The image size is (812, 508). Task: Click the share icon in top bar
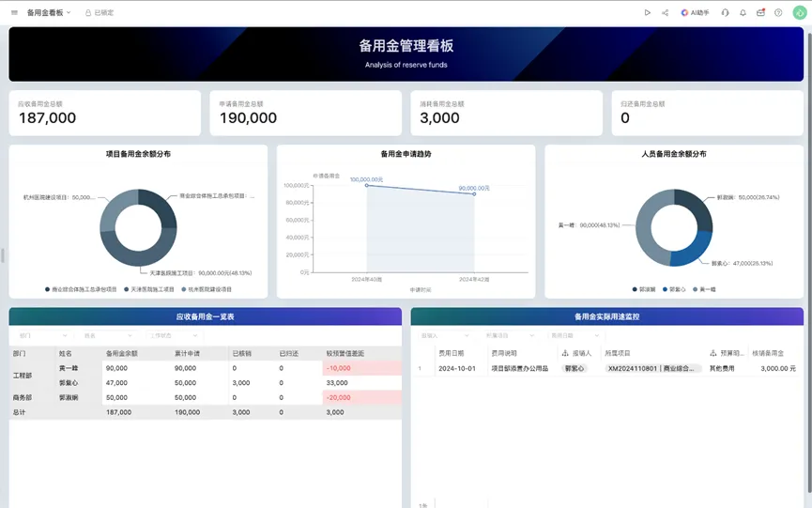pyautogui.click(x=665, y=12)
